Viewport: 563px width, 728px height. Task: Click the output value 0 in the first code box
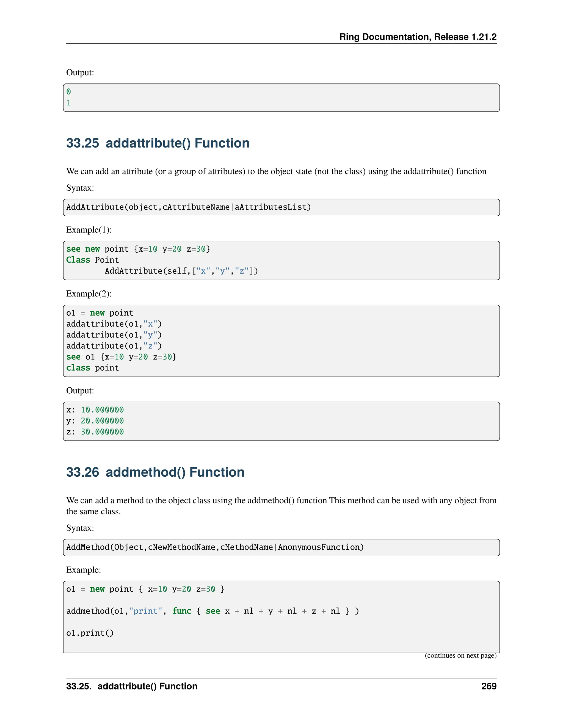[69, 92]
